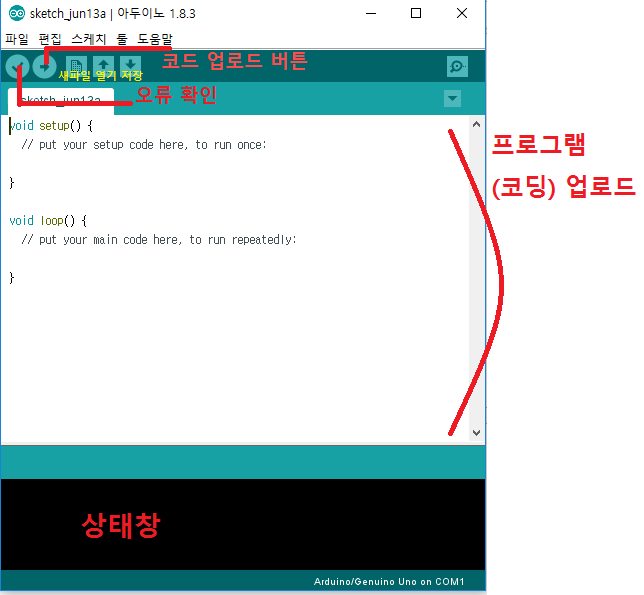Image resolution: width=644 pixels, height=595 pixels.
Task: Open the tab options dropdown arrow
Action: 452,98
